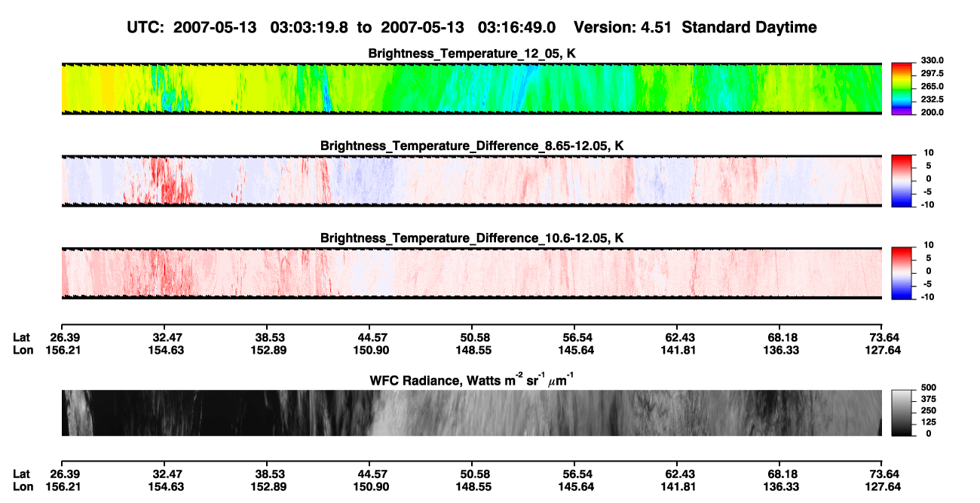Click the 330.0 colorbar tick label
The height and width of the screenshot is (503, 980).
tap(932, 60)
